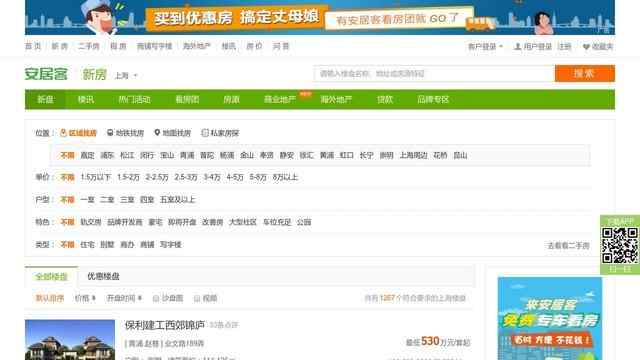This screenshot has width=640, height=360.
Task: Filter layout by 三室
Action: [127, 200]
